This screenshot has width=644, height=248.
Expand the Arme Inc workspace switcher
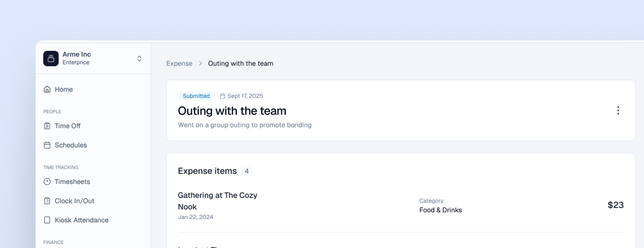[x=139, y=59]
